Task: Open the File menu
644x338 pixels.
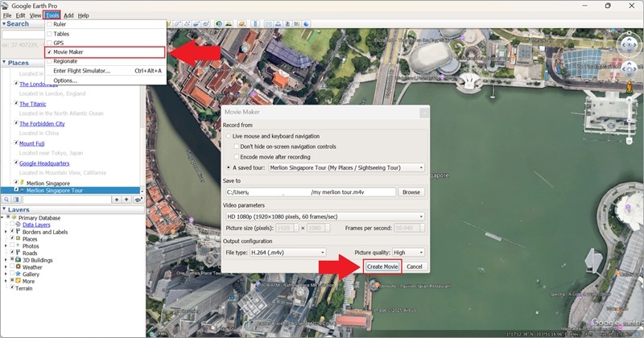Action: click(x=7, y=15)
